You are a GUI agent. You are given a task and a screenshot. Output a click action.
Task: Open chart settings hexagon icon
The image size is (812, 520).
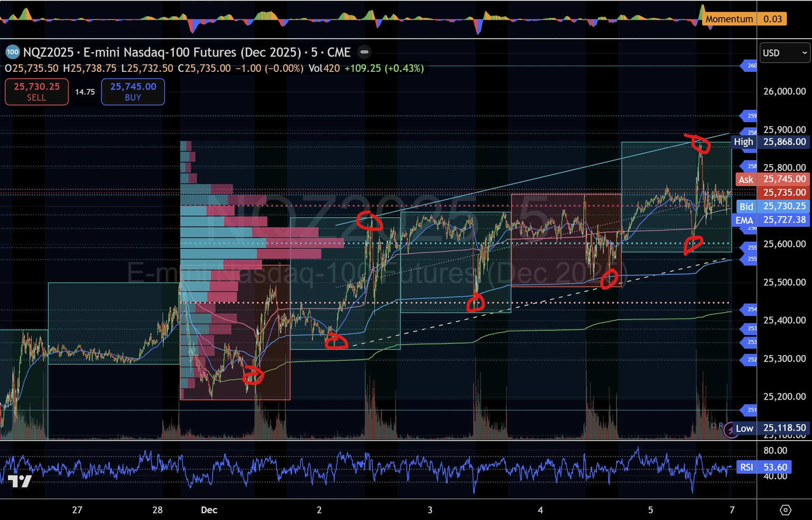(x=786, y=510)
